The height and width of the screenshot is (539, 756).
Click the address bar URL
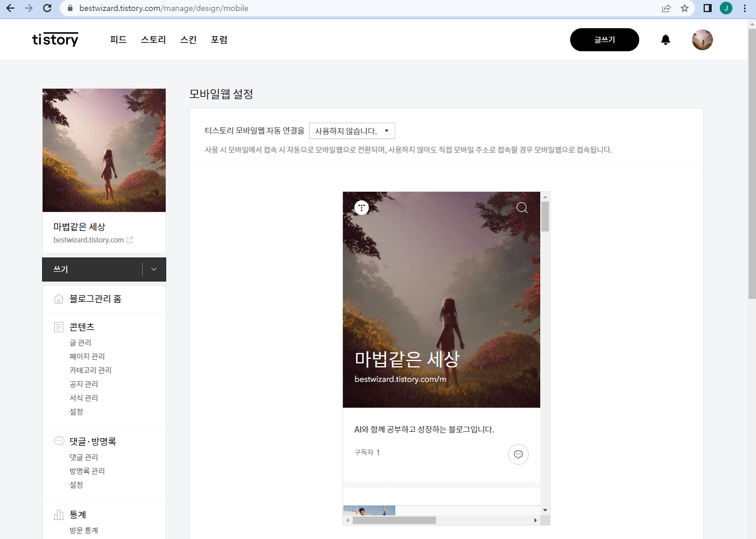164,9
